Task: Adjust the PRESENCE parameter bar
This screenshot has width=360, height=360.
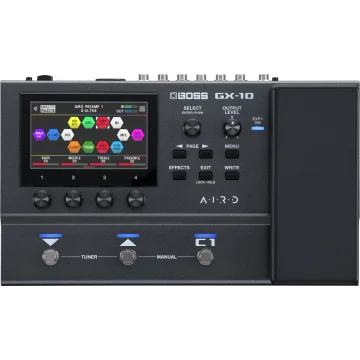Action: click(132, 164)
